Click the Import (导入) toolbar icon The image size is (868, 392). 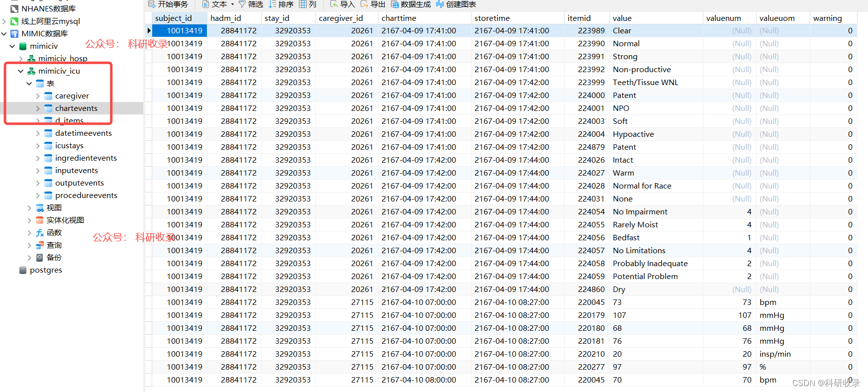[x=334, y=4]
